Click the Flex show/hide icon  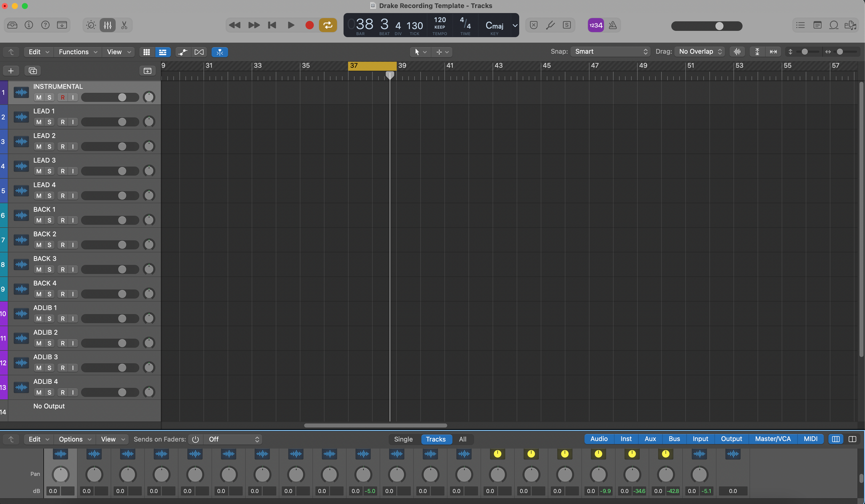[x=199, y=52]
